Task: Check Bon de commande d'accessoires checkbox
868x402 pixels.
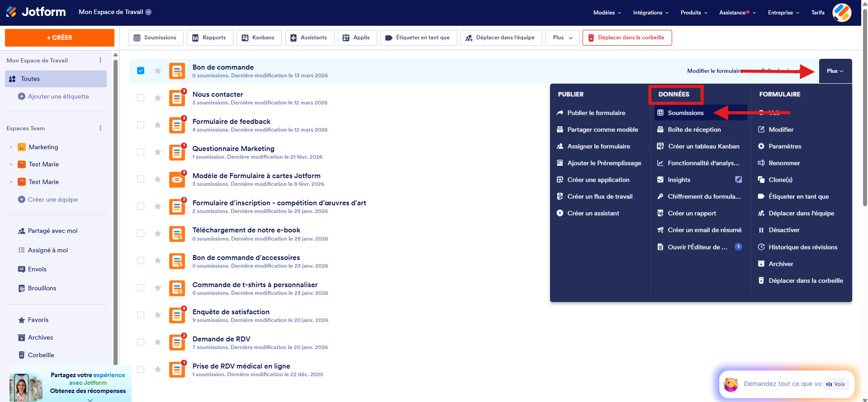Action: (x=141, y=260)
